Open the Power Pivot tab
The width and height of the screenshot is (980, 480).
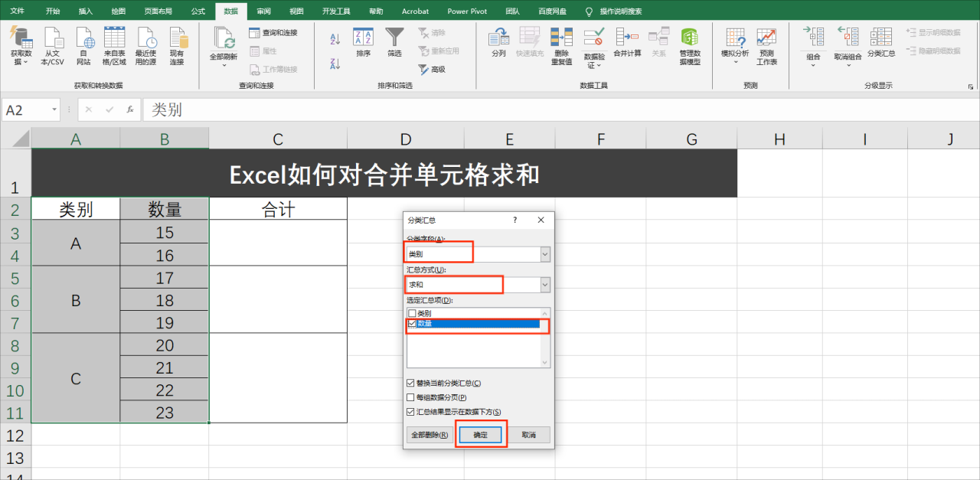pos(467,11)
